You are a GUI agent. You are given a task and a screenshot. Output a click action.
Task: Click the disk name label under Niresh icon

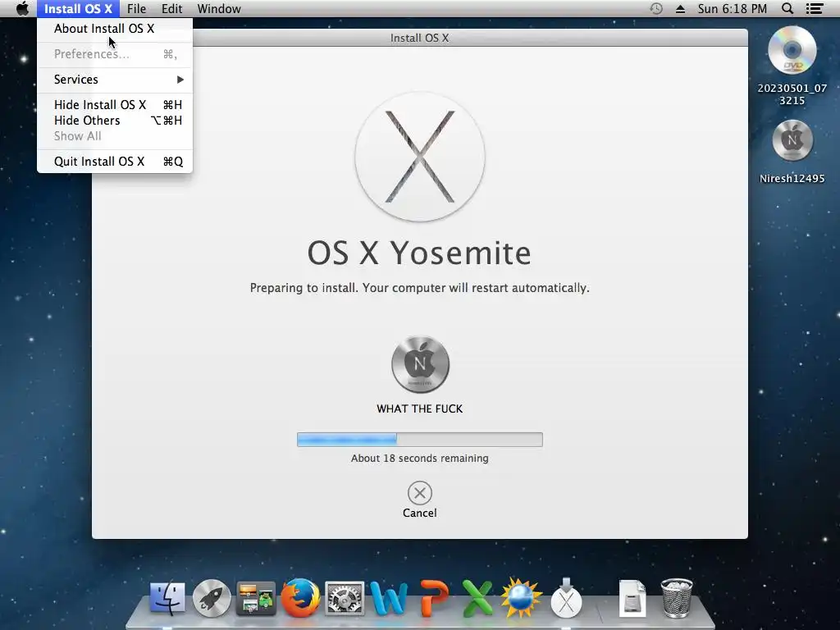(420, 409)
